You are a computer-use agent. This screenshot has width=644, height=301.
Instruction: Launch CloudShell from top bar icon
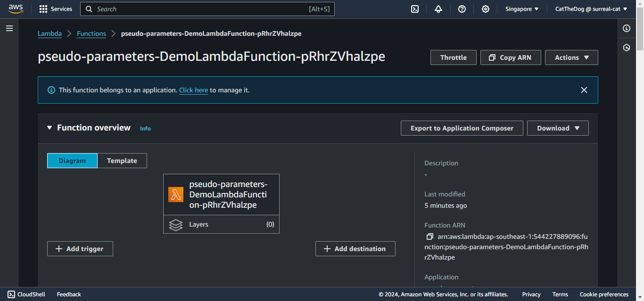[415, 9]
